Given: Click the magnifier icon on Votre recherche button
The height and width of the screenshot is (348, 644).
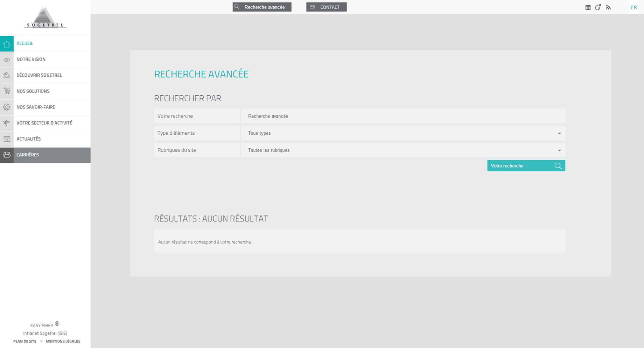Looking at the screenshot, I should tap(558, 166).
